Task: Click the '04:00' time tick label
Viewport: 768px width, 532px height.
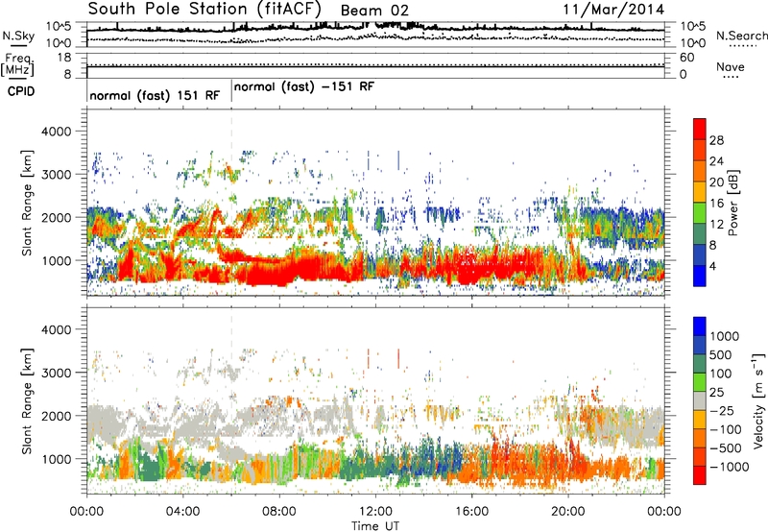Action: pyautogui.click(x=182, y=512)
